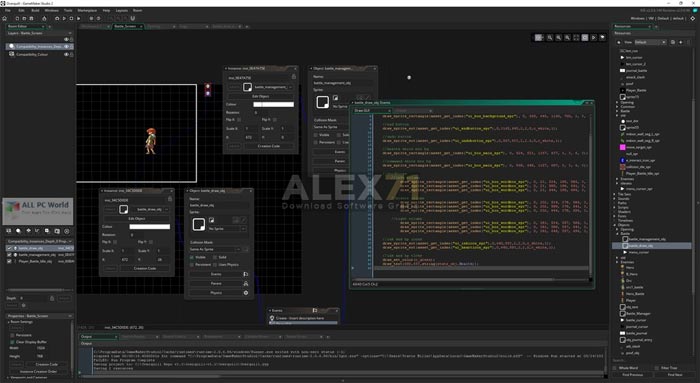Open the Layouts menu

tap(121, 10)
